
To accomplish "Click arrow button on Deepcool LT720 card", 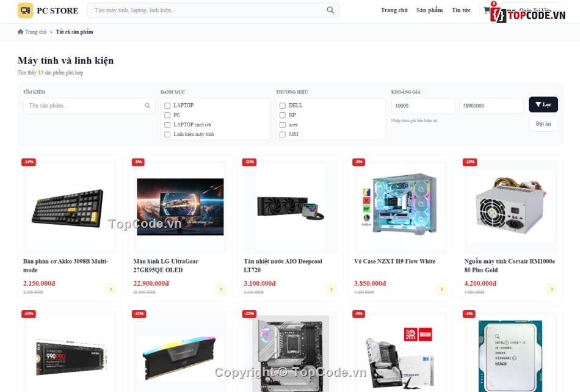I will (x=331, y=289).
